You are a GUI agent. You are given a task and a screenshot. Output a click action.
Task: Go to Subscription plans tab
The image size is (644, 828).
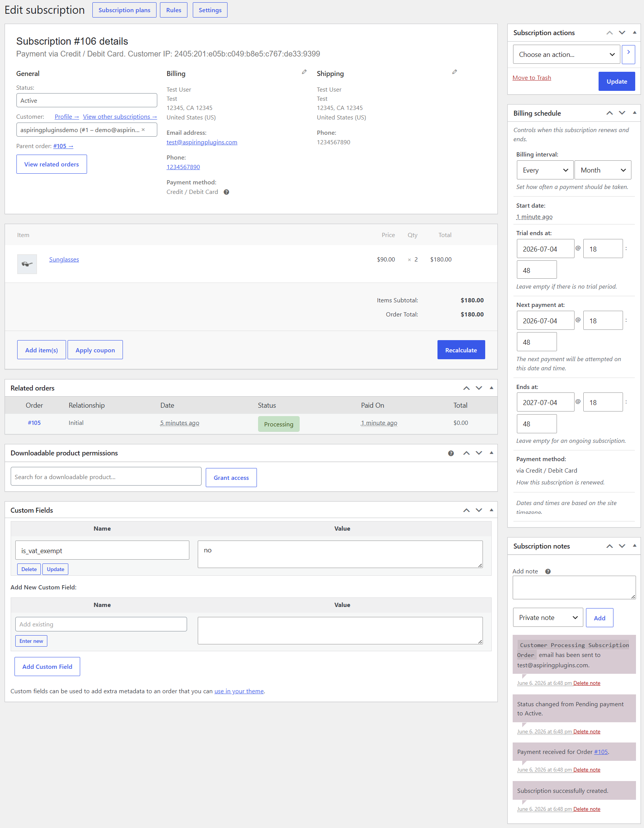point(124,10)
